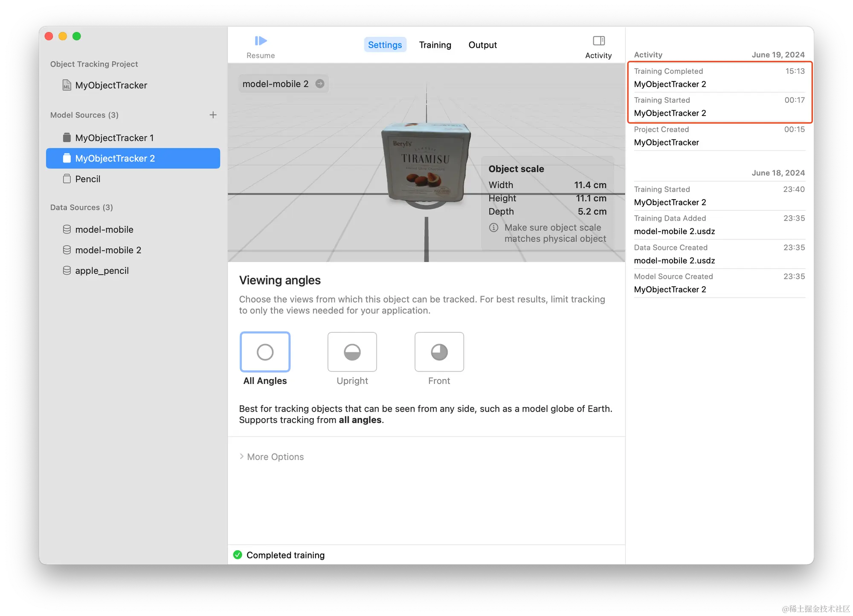Click the plus icon beside Model Sources
853x616 pixels.
[213, 115]
